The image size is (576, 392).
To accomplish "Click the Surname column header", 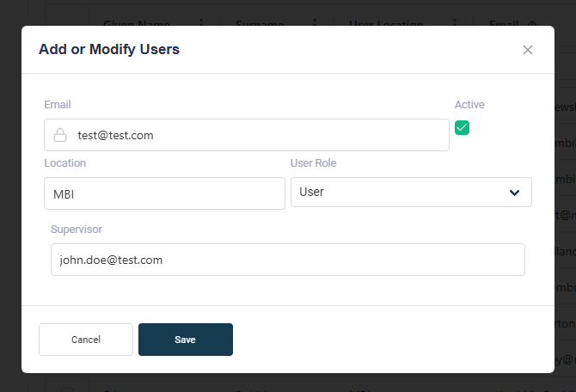I will pos(260,25).
